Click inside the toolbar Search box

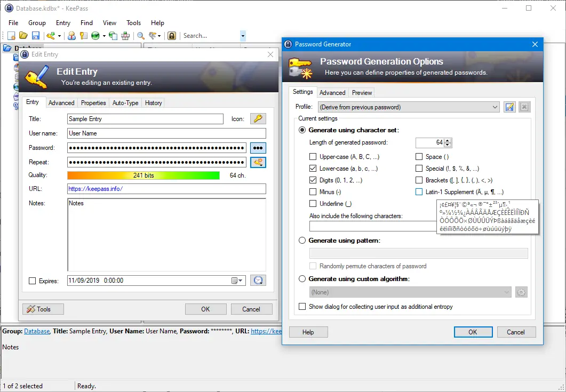point(210,35)
